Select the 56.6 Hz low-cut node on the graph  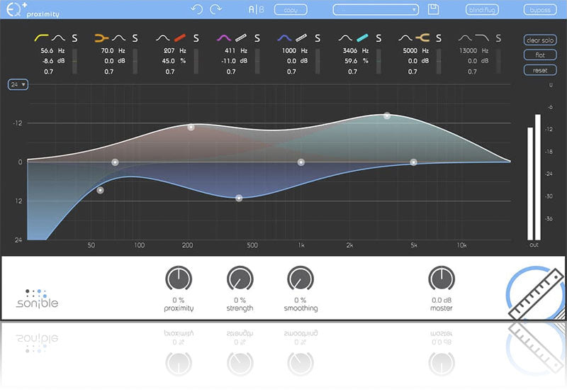(100, 190)
